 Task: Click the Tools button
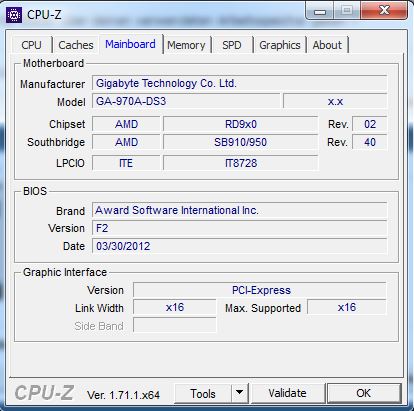[203, 394]
